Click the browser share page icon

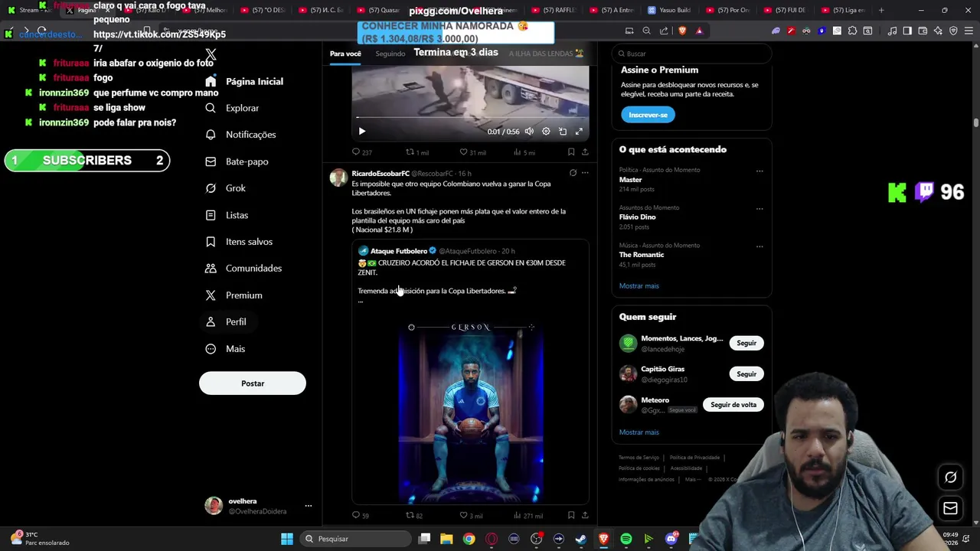[x=664, y=31]
